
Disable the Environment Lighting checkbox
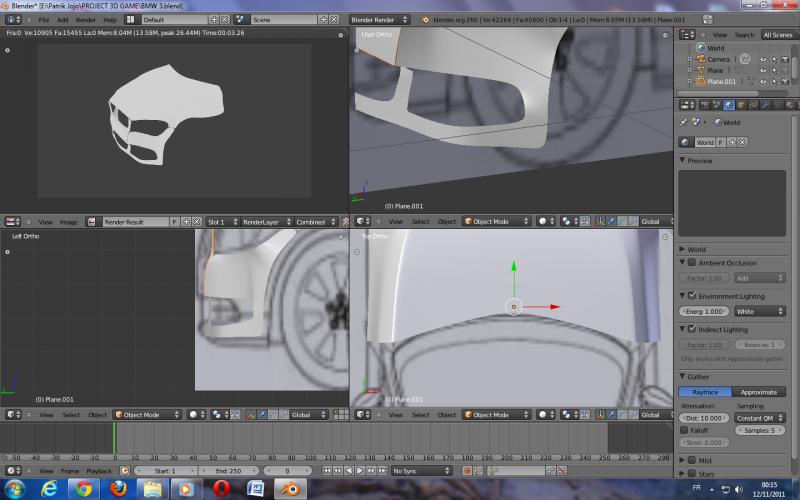coord(692,295)
